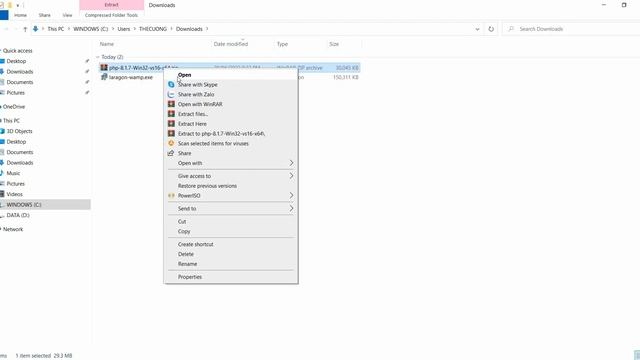Image resolution: width=640 pixels, height=360 pixels.
Task: Choose Share with Zalo
Action: [x=231, y=94]
